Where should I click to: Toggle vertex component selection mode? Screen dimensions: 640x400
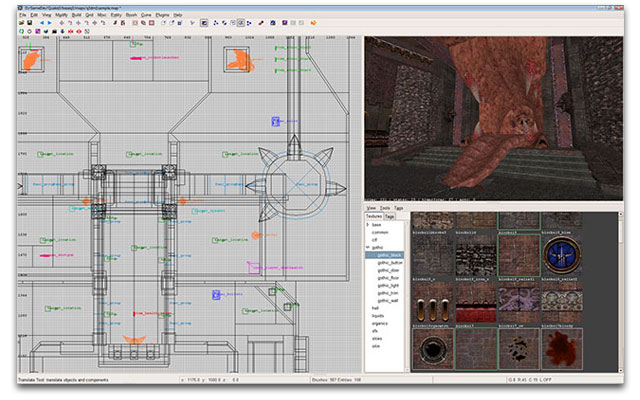(x=164, y=23)
